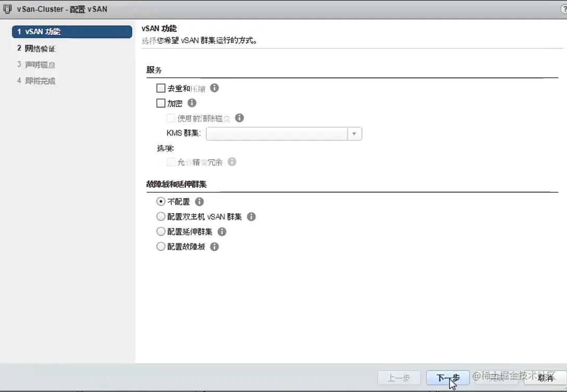Enable the 去重和压缩 checkbox
This screenshot has height=392, width=567.
[x=161, y=88]
